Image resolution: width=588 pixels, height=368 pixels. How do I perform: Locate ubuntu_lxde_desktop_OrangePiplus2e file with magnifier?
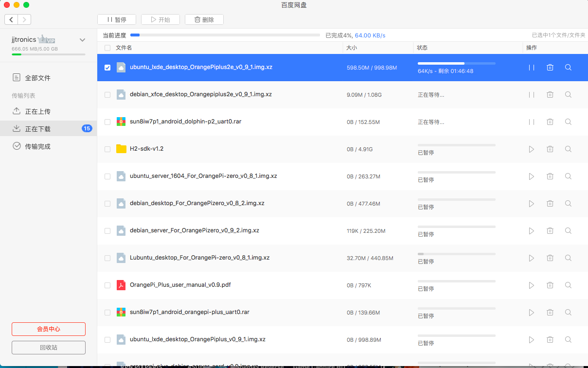pos(568,68)
